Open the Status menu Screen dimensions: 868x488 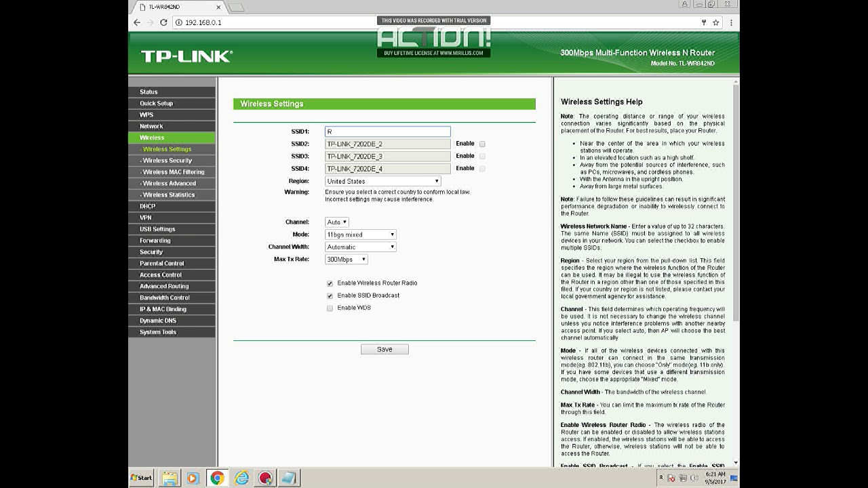(x=172, y=91)
